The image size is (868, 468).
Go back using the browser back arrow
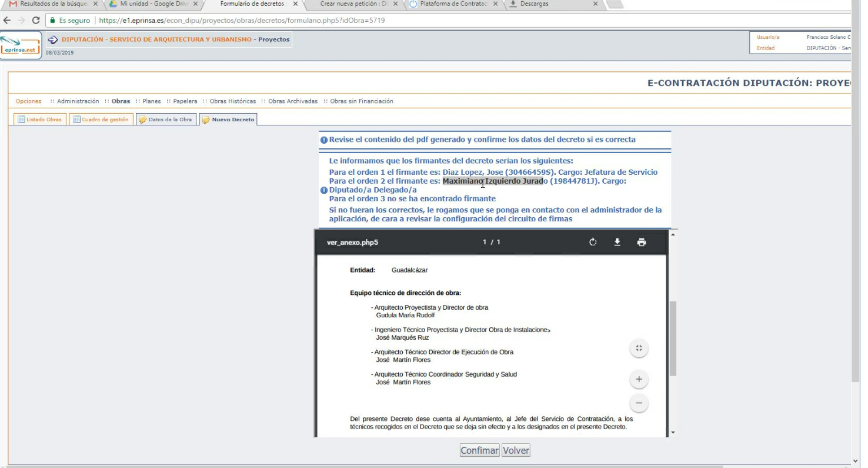[x=7, y=20]
